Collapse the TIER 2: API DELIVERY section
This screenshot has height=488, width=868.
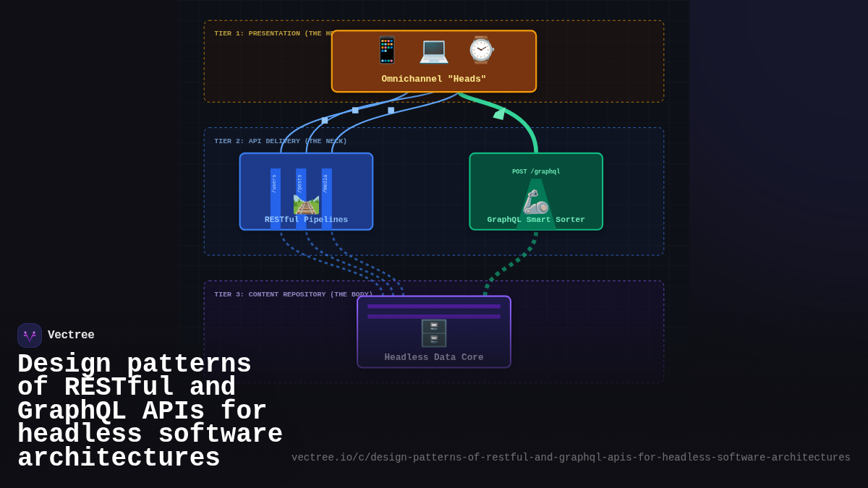point(279,141)
